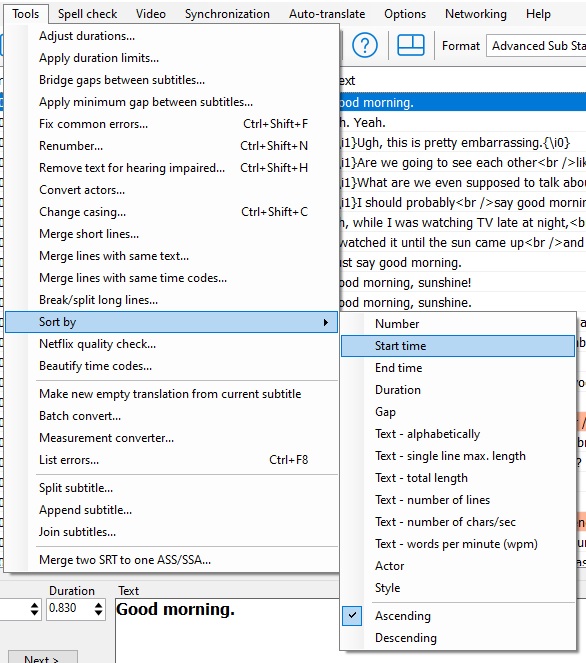Check the Ascending sort order option
Image resolution: width=586 pixels, height=663 pixels.
coord(403,616)
